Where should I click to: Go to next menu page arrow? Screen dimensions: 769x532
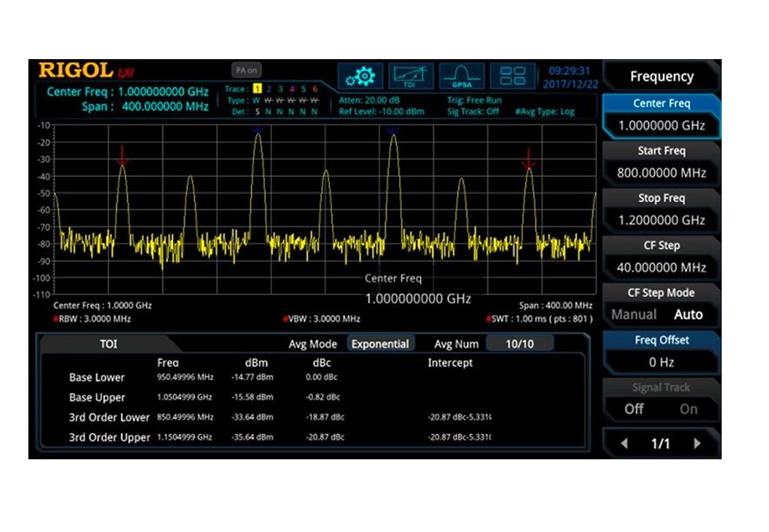(x=697, y=443)
